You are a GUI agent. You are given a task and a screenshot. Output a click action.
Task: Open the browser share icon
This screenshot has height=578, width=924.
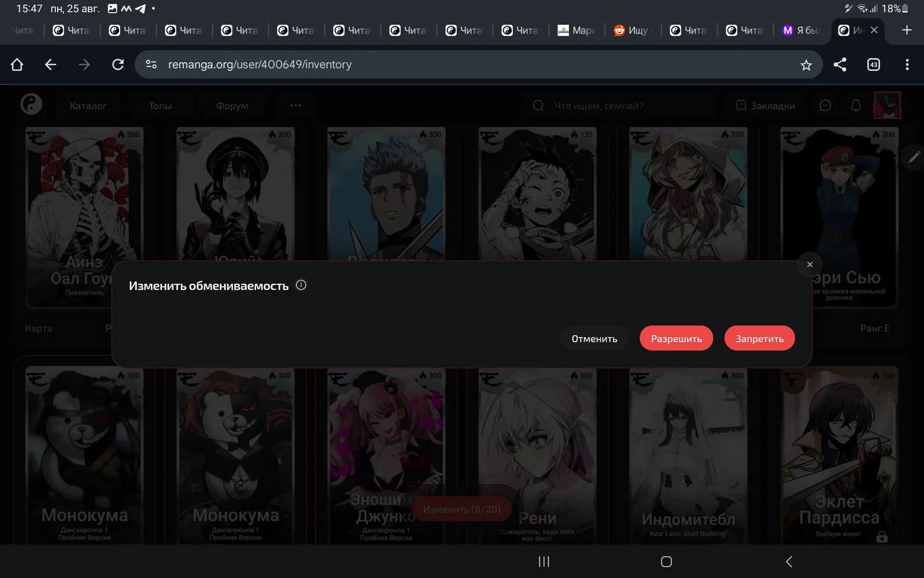pyautogui.click(x=840, y=65)
